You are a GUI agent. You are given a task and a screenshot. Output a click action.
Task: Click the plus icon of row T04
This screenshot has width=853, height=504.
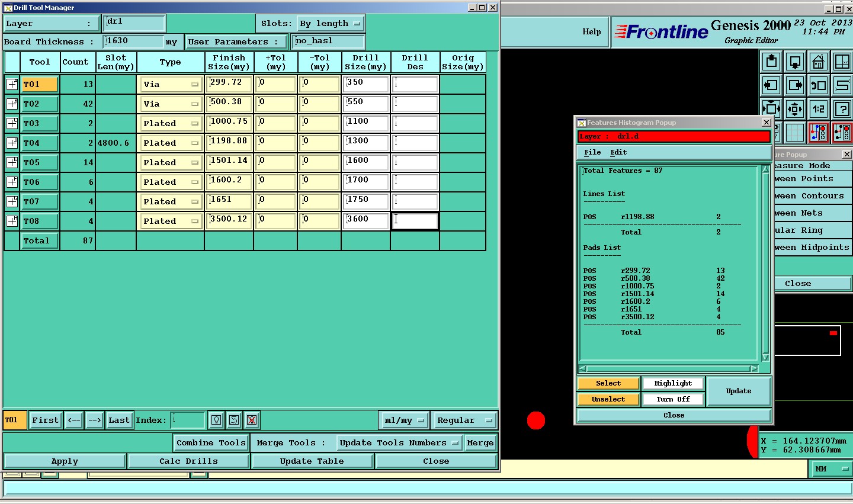point(12,143)
